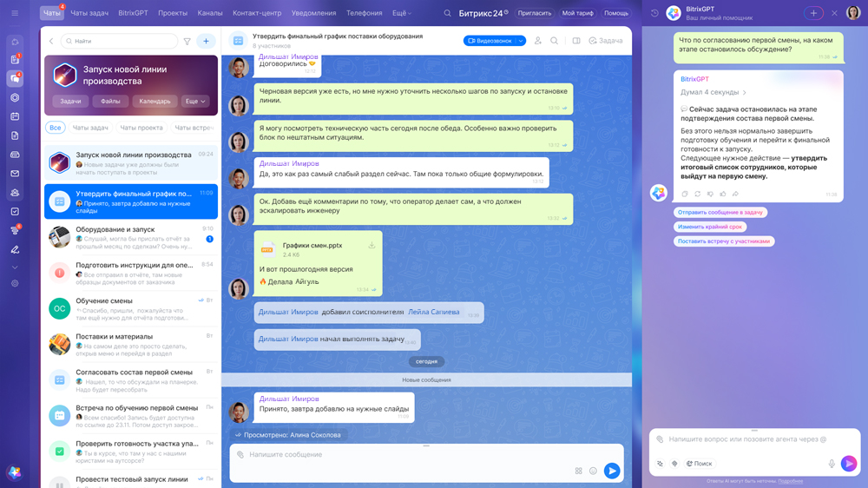Send the chat message with the blue arrow
This screenshot has width=868, height=488.
click(x=612, y=471)
